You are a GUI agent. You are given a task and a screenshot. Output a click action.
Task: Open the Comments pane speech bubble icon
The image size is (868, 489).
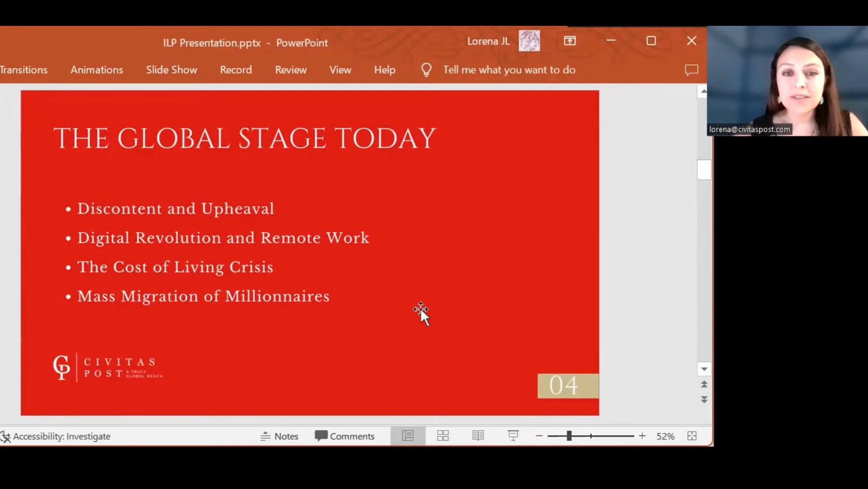click(691, 70)
